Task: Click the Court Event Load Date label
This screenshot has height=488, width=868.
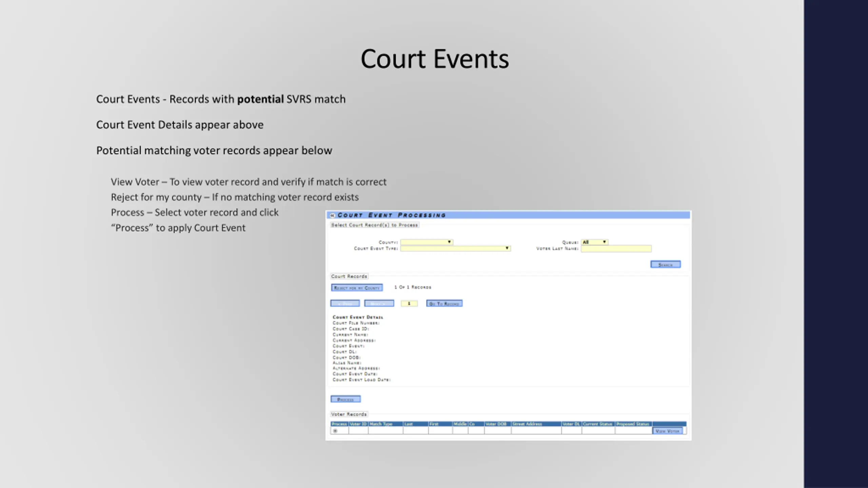Action: point(361,380)
